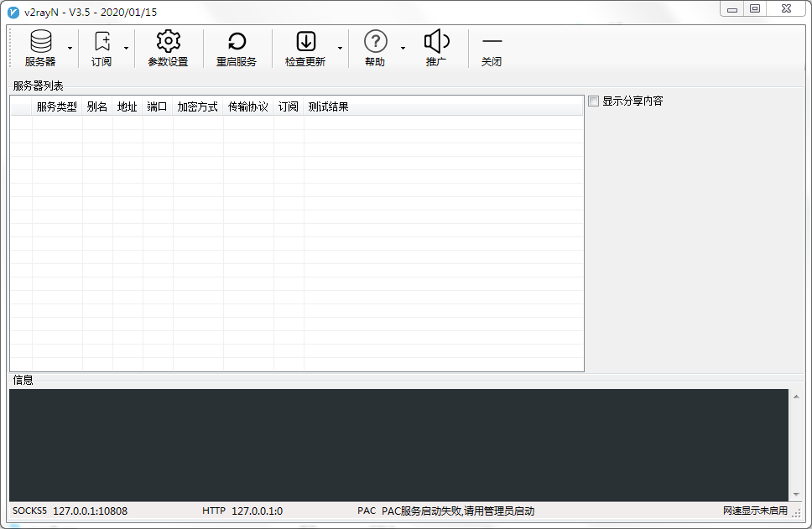Click the v2rayN title bar app icon
Viewport: 812px width, 529px height.
pyautogui.click(x=13, y=13)
